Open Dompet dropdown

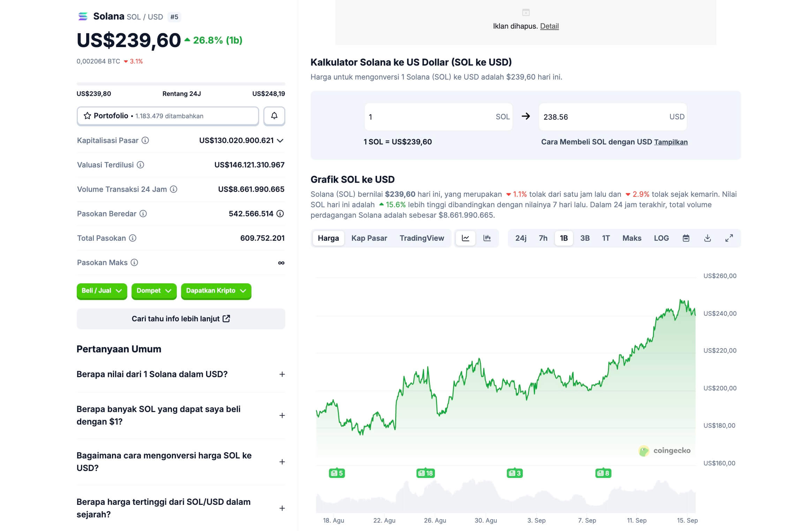click(154, 291)
